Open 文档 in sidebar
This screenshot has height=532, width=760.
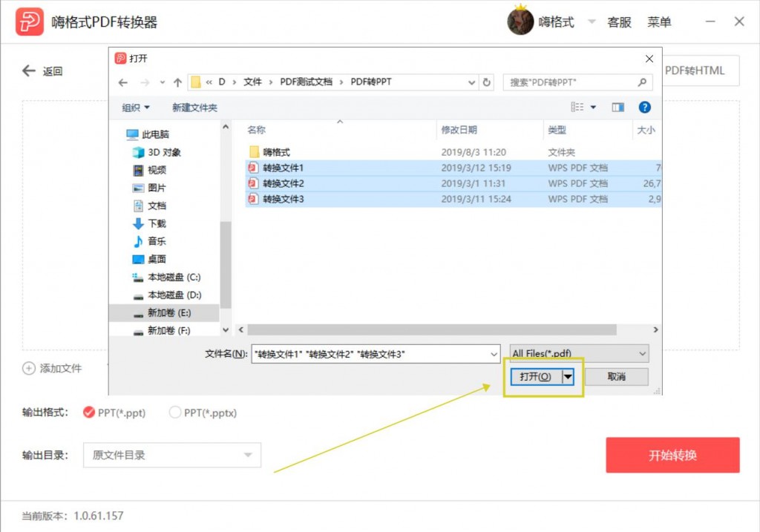(x=149, y=206)
